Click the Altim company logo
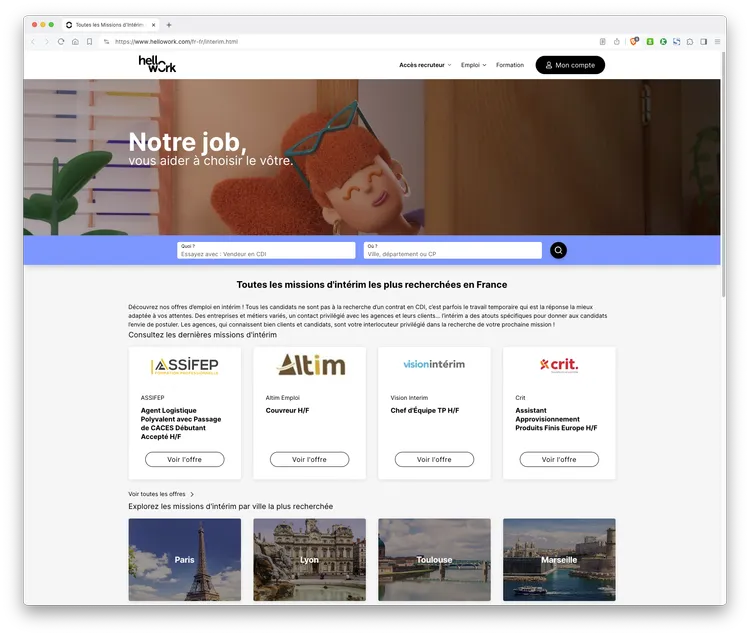This screenshot has width=750, height=636. 311,365
